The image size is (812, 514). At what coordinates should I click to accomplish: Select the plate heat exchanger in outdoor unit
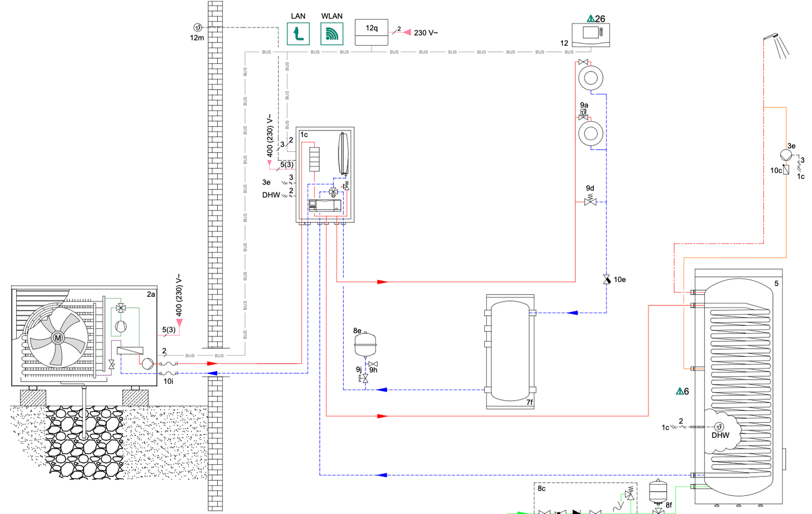tap(130, 350)
